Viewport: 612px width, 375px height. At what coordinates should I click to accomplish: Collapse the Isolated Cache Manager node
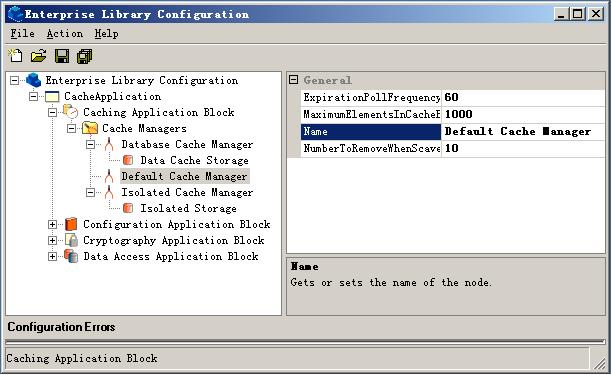[x=91, y=192]
